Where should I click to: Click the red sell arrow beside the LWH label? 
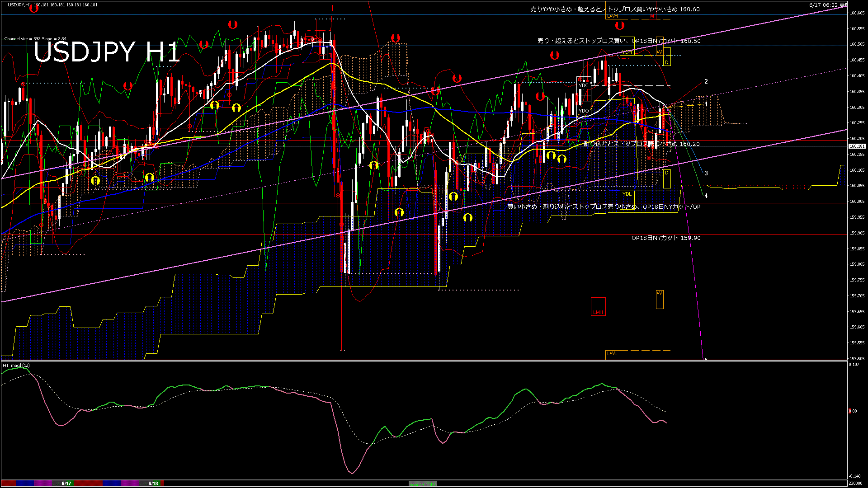pyautogui.click(x=619, y=25)
